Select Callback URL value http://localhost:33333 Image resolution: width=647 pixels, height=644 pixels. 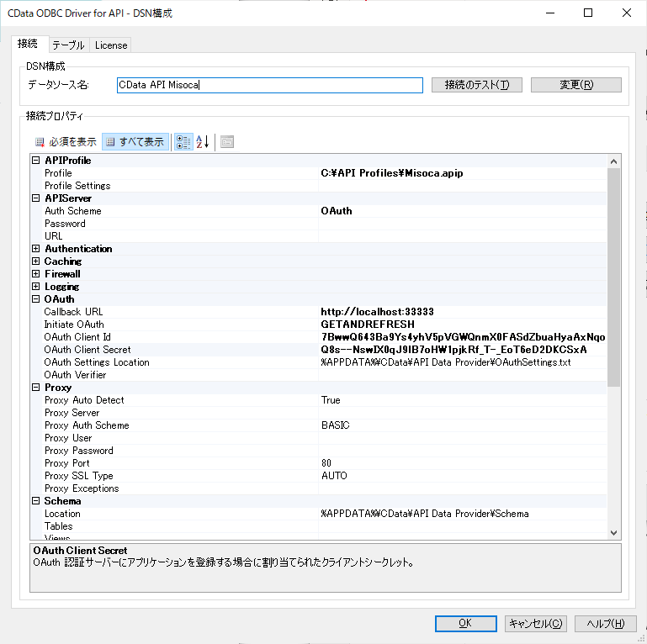(x=377, y=312)
